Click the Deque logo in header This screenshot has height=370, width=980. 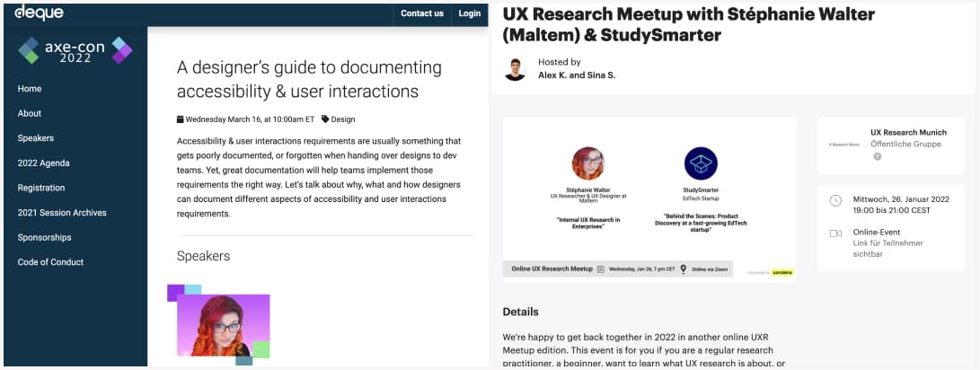pyautogui.click(x=39, y=13)
